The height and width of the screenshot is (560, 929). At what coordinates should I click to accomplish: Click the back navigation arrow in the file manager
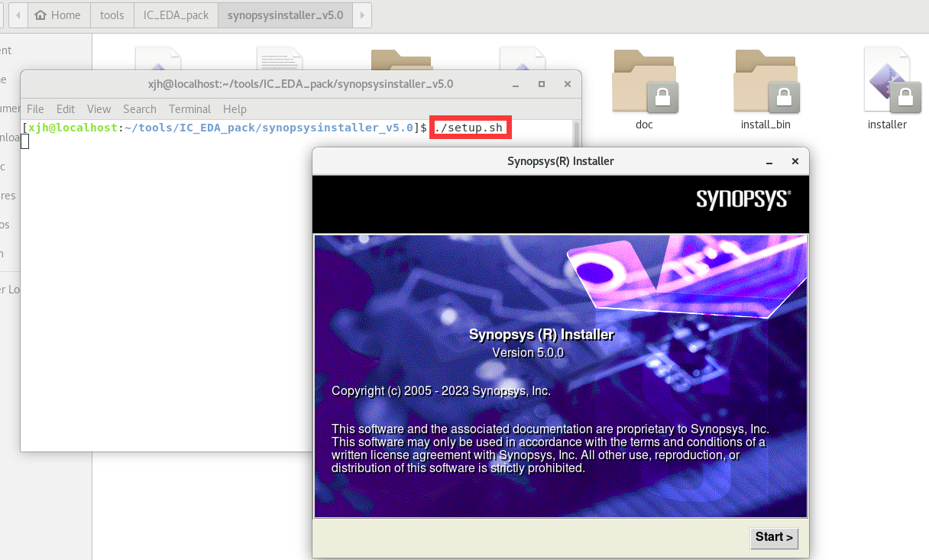click(x=17, y=15)
